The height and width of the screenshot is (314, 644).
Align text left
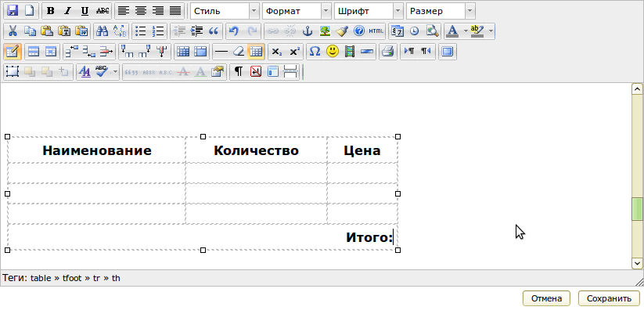coord(123,11)
